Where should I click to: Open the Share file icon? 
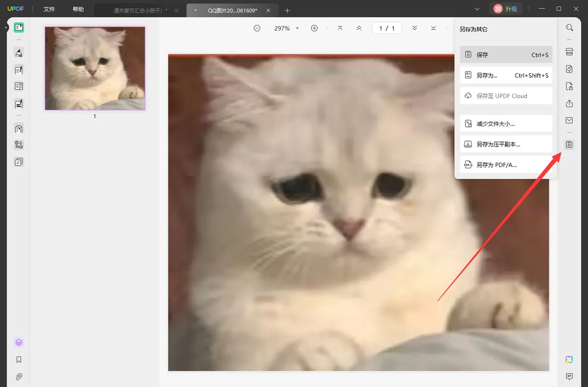(569, 103)
